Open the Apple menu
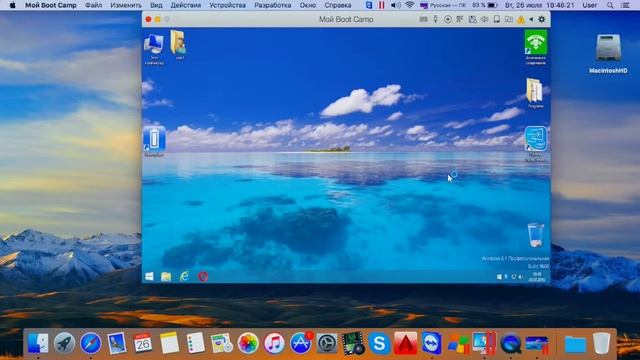This screenshot has height=360, width=640. (x=12, y=5)
